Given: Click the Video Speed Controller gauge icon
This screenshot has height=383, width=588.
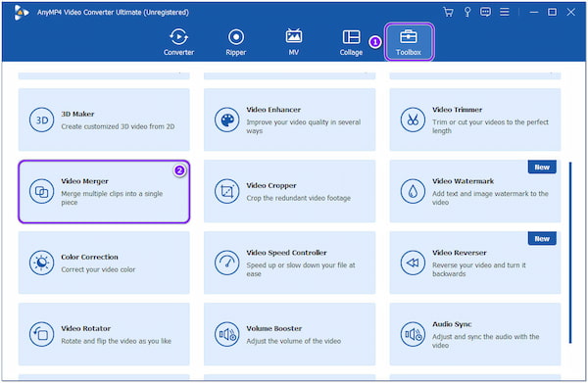Looking at the screenshot, I should coord(227,263).
